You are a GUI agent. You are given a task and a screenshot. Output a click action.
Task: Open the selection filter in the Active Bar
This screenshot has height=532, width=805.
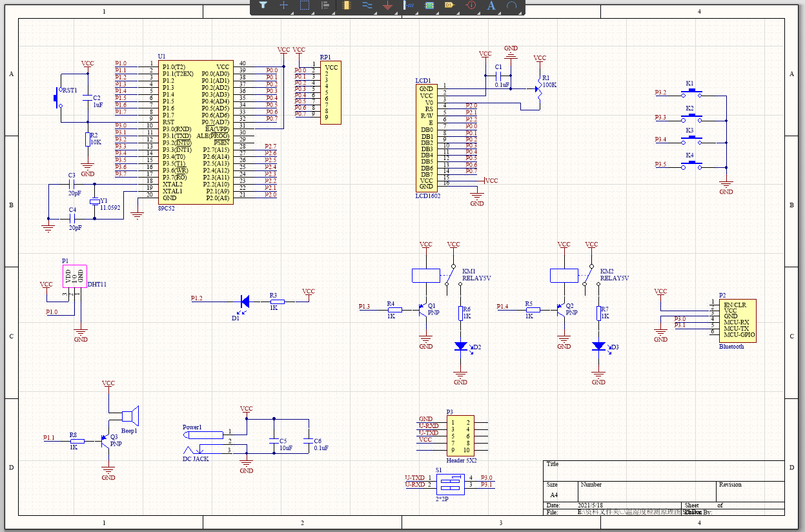coord(263,5)
